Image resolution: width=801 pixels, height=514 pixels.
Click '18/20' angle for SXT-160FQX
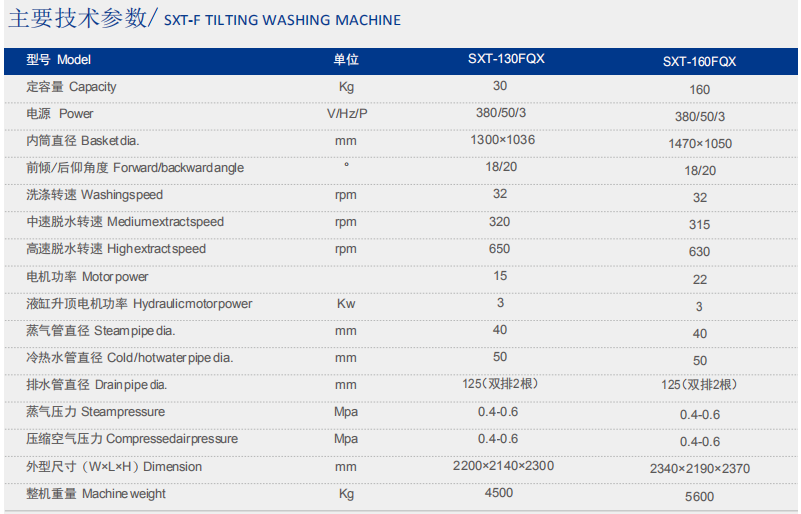coord(700,171)
